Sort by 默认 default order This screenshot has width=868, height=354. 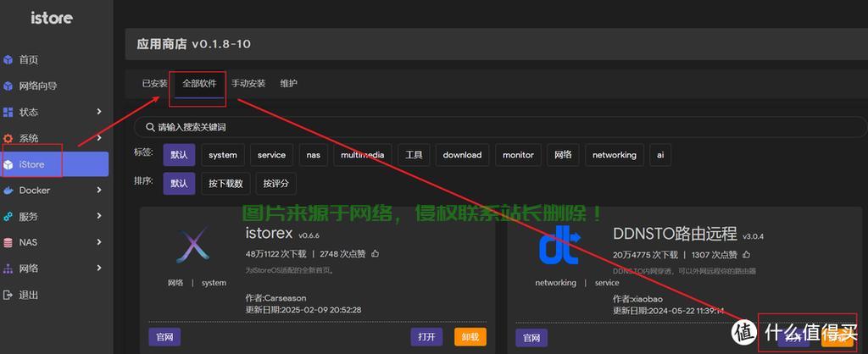pos(179,184)
